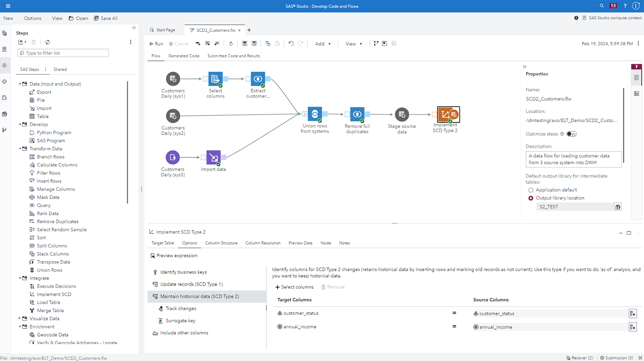Toggle the Optimize steps switch off
Viewport: 644px width, 361px height.
pyautogui.click(x=571, y=134)
